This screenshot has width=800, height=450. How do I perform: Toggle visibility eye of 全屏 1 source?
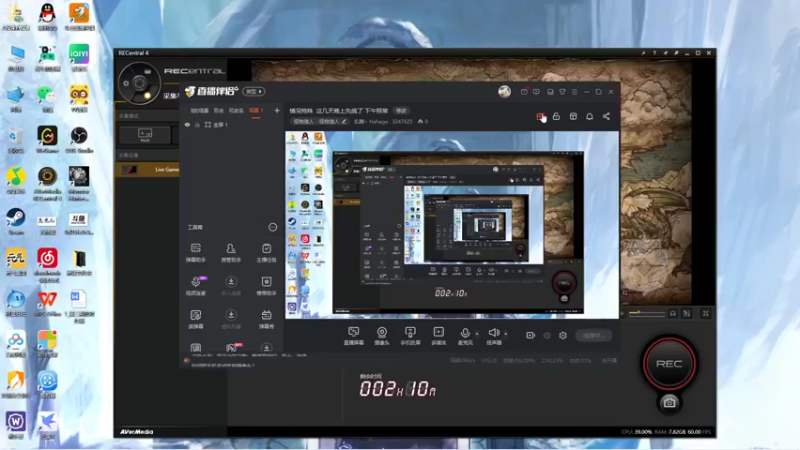click(x=187, y=124)
